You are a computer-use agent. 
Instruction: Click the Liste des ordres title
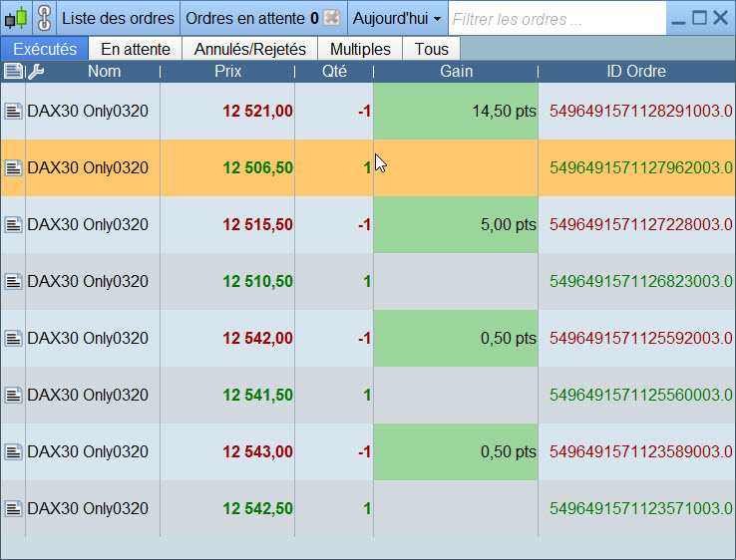click(x=118, y=18)
